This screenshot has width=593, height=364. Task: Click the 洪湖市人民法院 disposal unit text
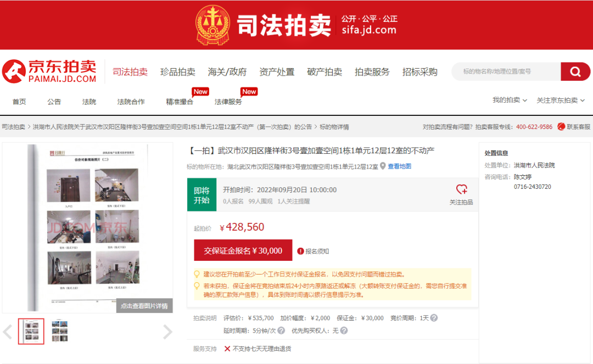point(534,166)
